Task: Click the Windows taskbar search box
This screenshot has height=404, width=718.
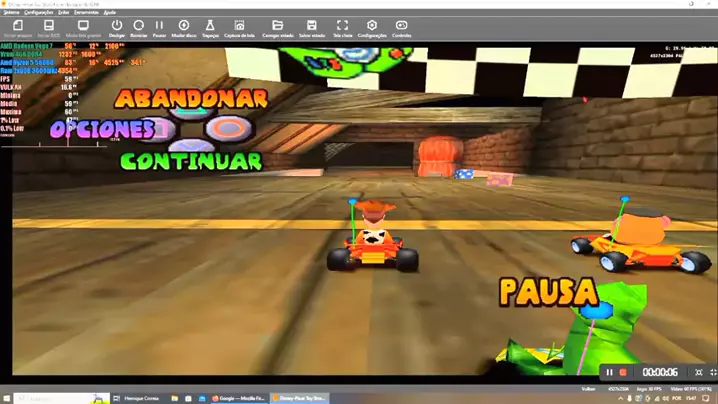Action: point(62,399)
